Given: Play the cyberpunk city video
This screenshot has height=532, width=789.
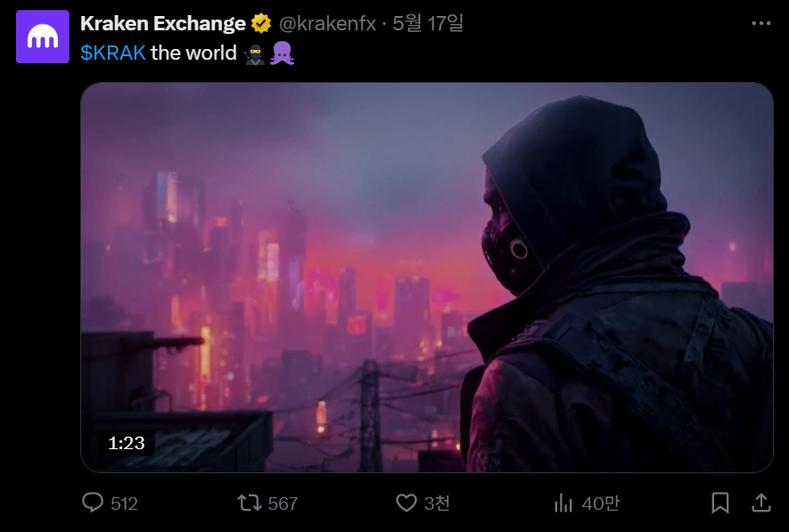Looking at the screenshot, I should pyautogui.click(x=427, y=277).
